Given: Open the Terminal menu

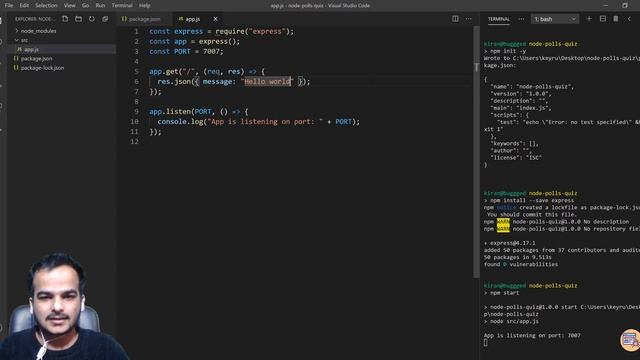Looking at the screenshot, I should coord(122,6).
